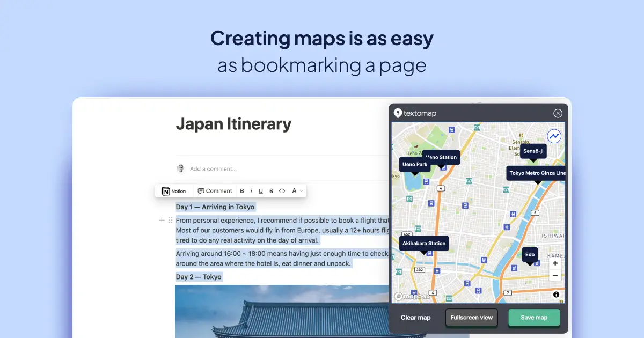The width and height of the screenshot is (644, 338).
Task: Click the Day 1 — Arriving in Tokyo heading
Action: [216, 207]
